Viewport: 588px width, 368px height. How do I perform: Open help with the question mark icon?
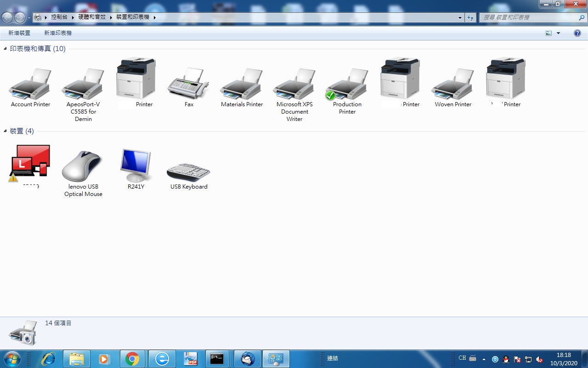[x=577, y=33]
